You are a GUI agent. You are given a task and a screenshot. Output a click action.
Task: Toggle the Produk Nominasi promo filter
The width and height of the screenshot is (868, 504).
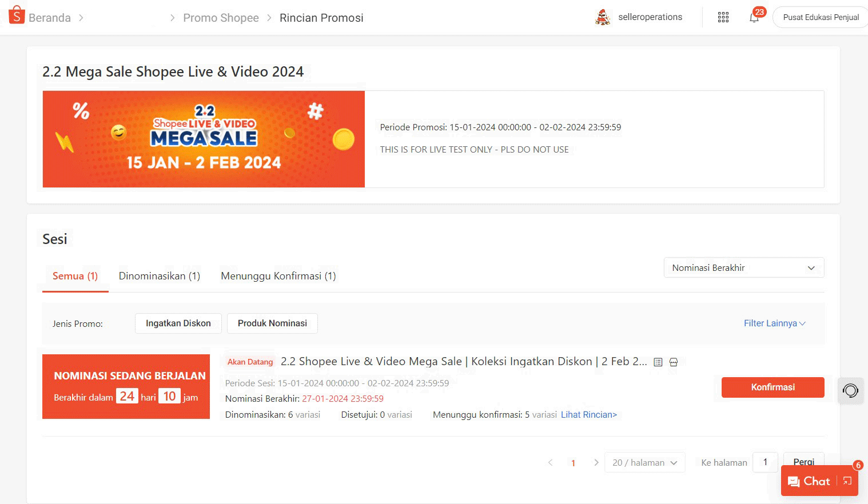point(272,323)
